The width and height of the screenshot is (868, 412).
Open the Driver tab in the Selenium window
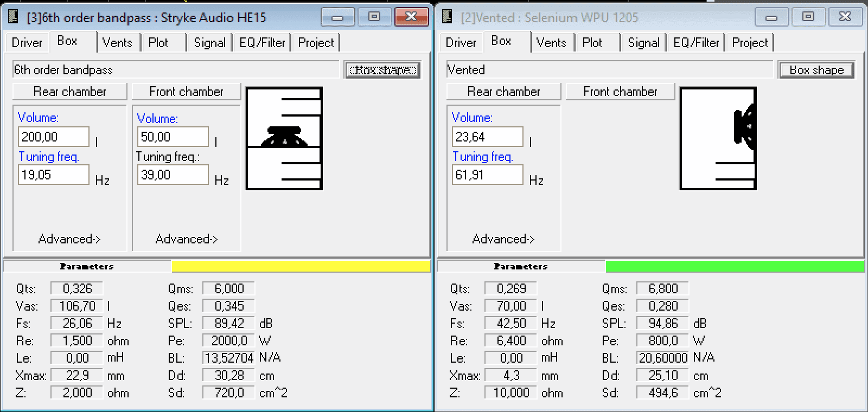point(461,43)
